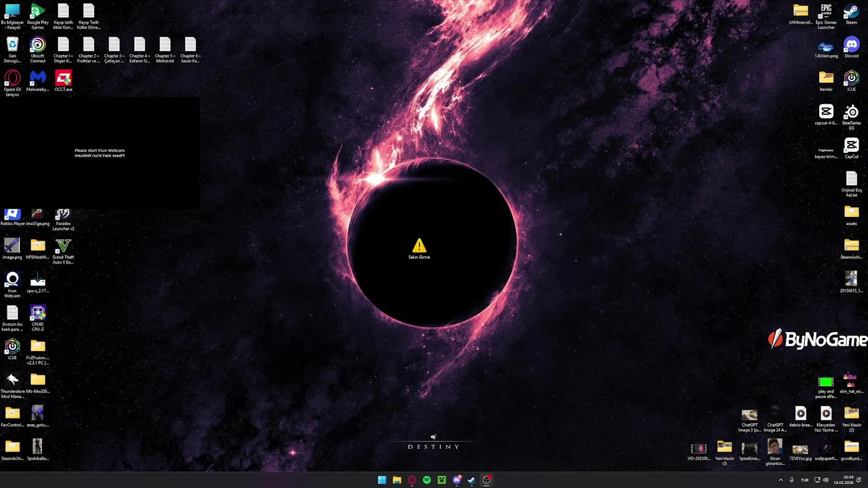Select the Ekran görüntüsü image thumbnail

775,447
